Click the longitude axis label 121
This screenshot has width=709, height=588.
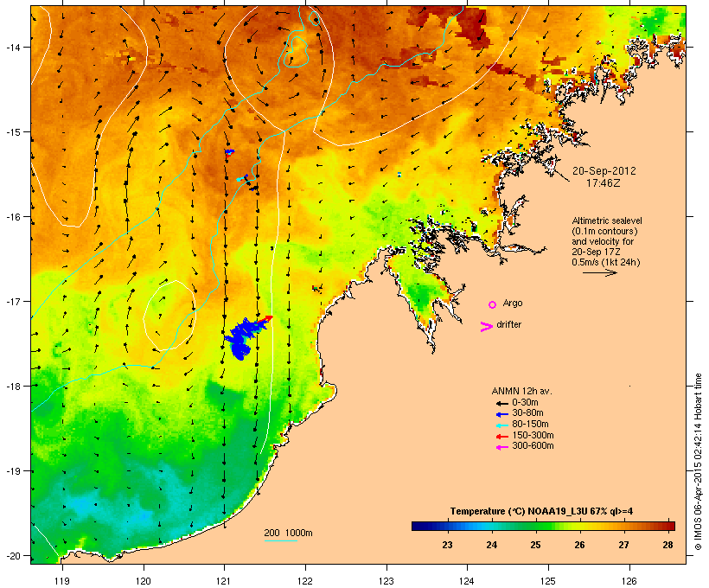[224, 581]
